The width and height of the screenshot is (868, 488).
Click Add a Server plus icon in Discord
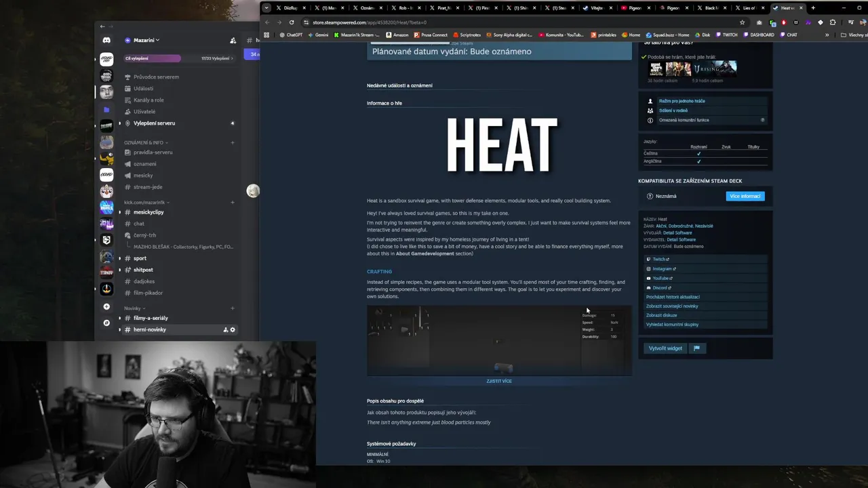coord(106,306)
